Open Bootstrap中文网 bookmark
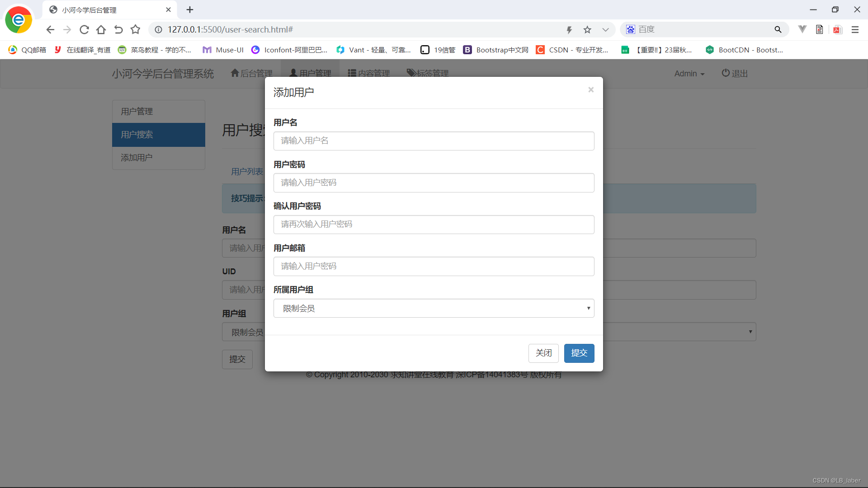The height and width of the screenshot is (488, 868). click(x=496, y=50)
